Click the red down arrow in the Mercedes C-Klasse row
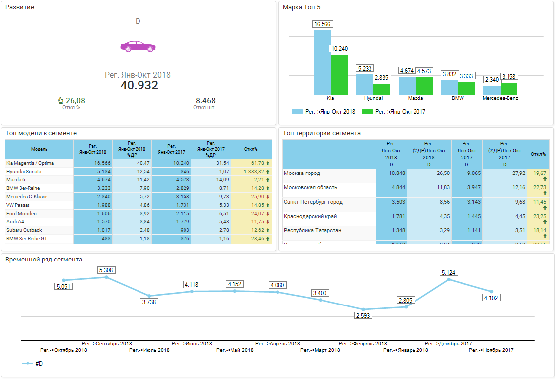 pyautogui.click(x=268, y=197)
